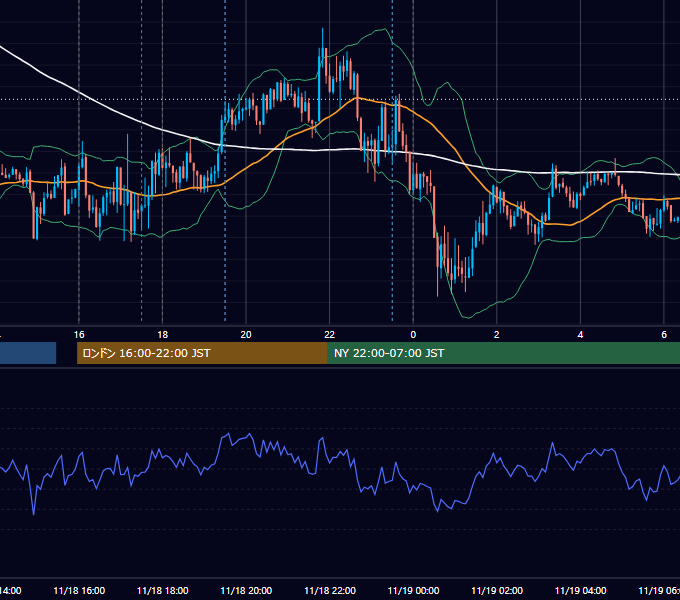Image resolution: width=680 pixels, height=600 pixels.
Task: Click the ロンドン 16:00-22:00 JST session bar
Action: tap(202, 353)
